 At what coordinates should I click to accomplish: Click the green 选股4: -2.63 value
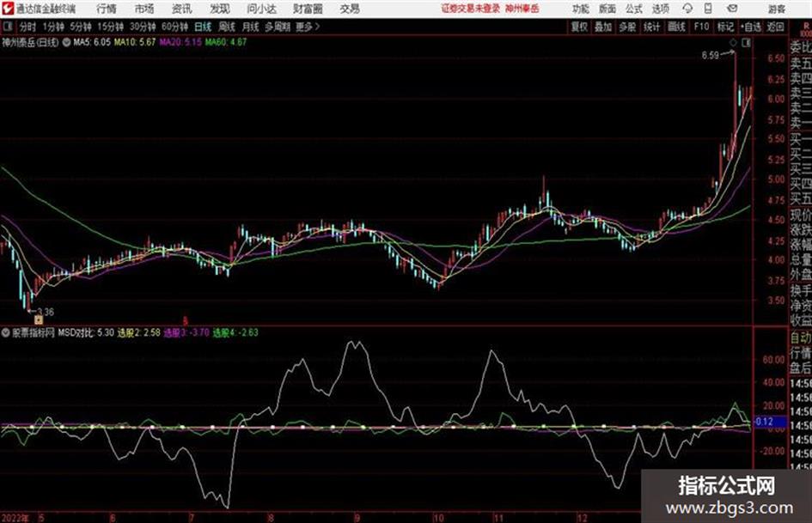pyautogui.click(x=235, y=332)
